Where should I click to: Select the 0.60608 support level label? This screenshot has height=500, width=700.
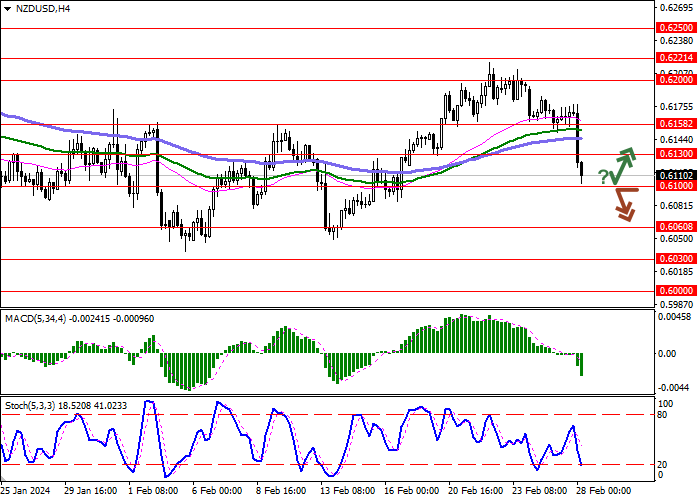pos(676,227)
